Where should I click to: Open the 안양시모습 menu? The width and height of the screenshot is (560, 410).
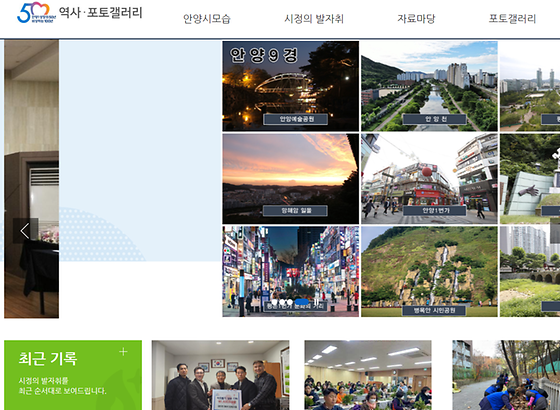[207, 19]
